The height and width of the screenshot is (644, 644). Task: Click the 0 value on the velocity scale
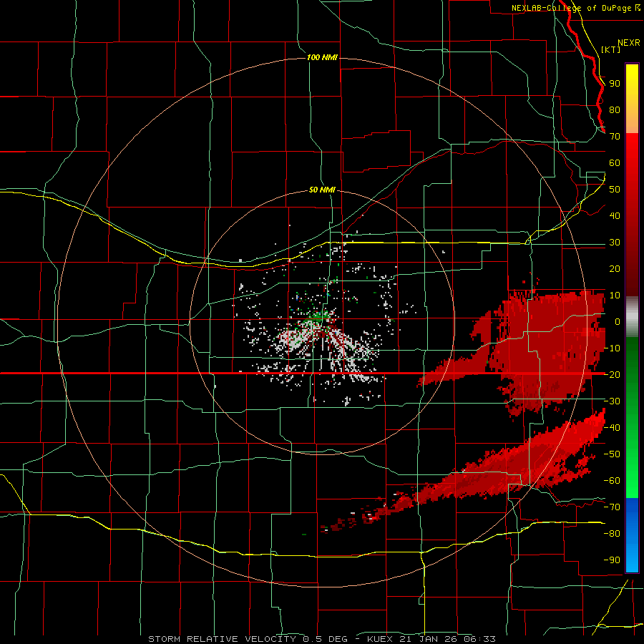coord(618,321)
